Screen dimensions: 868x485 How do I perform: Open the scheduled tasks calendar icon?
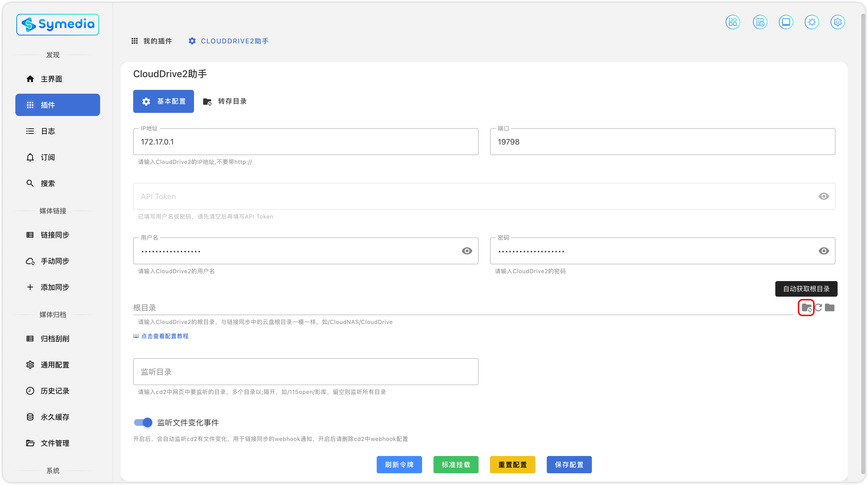(760, 22)
